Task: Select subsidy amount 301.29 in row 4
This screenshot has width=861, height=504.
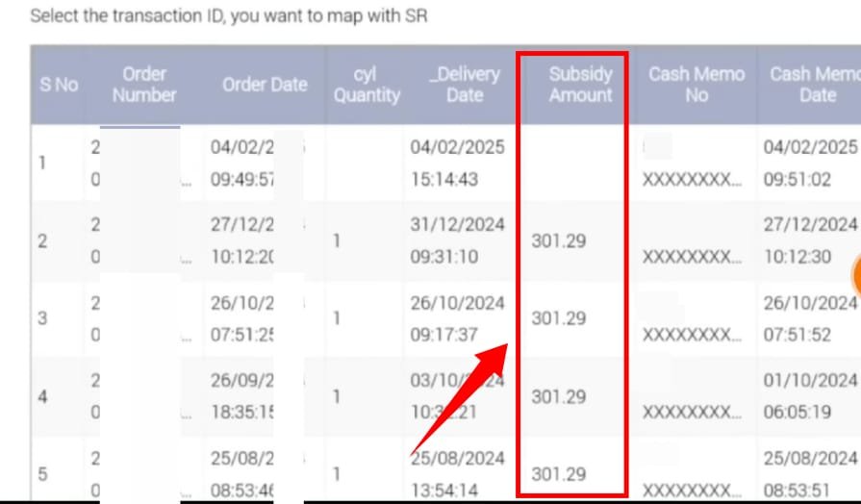Action: point(559,396)
